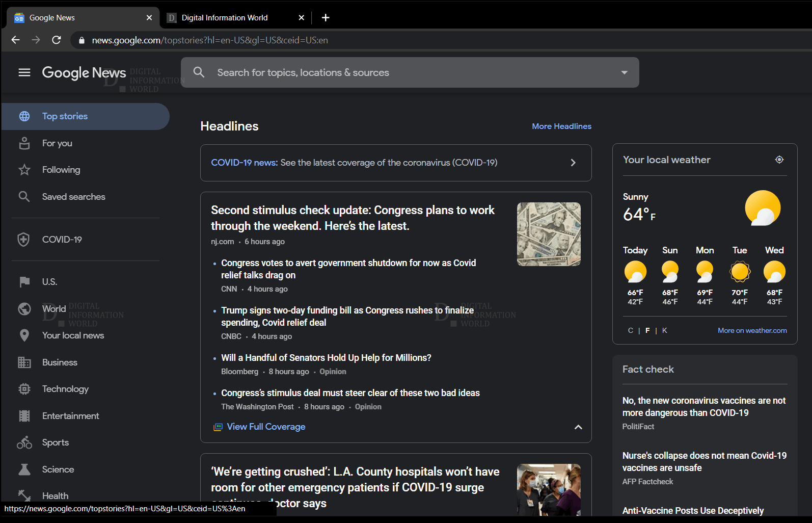Click the Top stories globe icon

click(x=24, y=116)
